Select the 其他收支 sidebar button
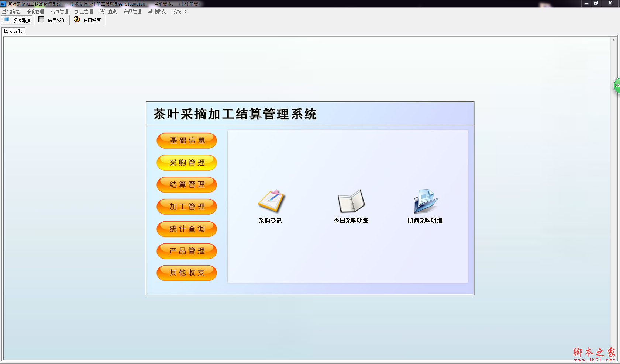This screenshot has width=620, height=364. [186, 273]
